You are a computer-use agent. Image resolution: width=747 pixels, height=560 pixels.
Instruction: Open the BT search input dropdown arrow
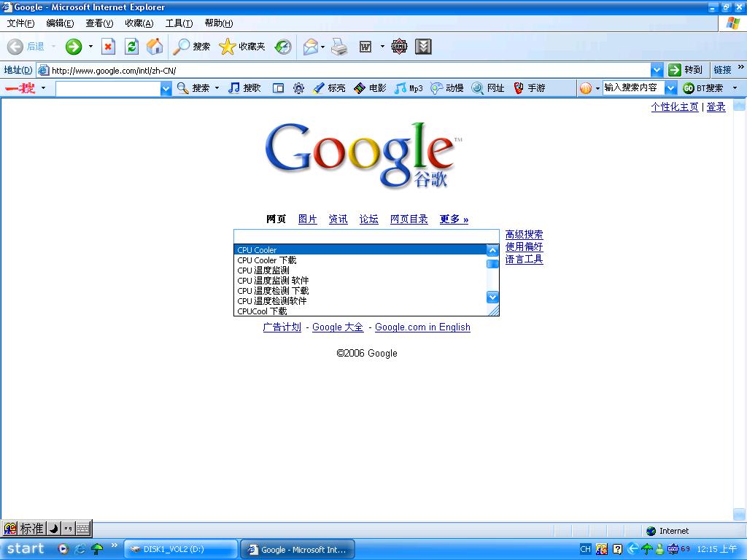coord(670,88)
